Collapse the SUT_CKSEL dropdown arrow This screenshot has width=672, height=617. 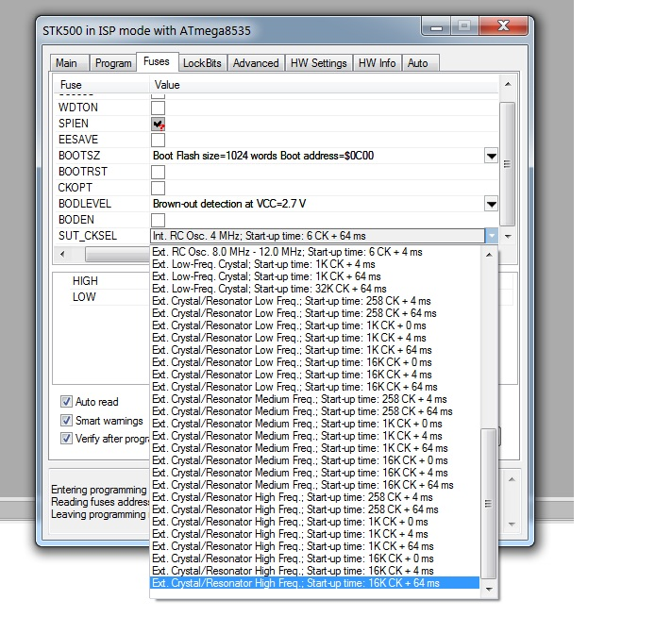(492, 236)
